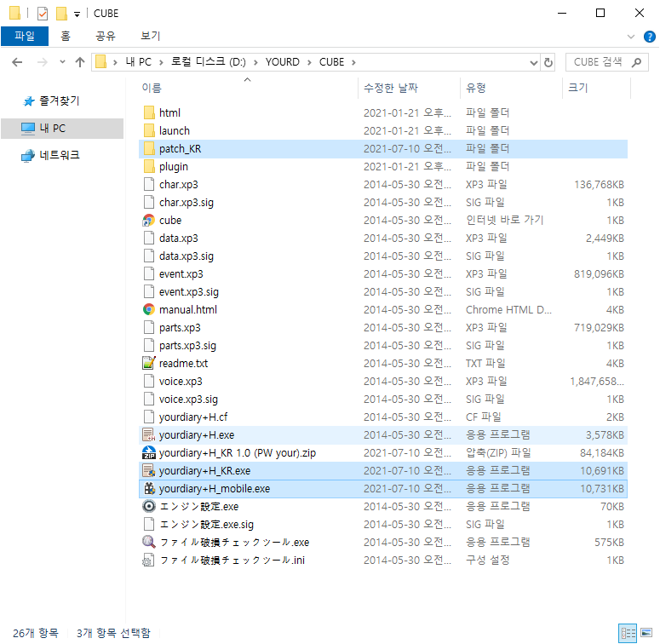Expand the chevron after YOURD in breadcrumb

[309, 62]
